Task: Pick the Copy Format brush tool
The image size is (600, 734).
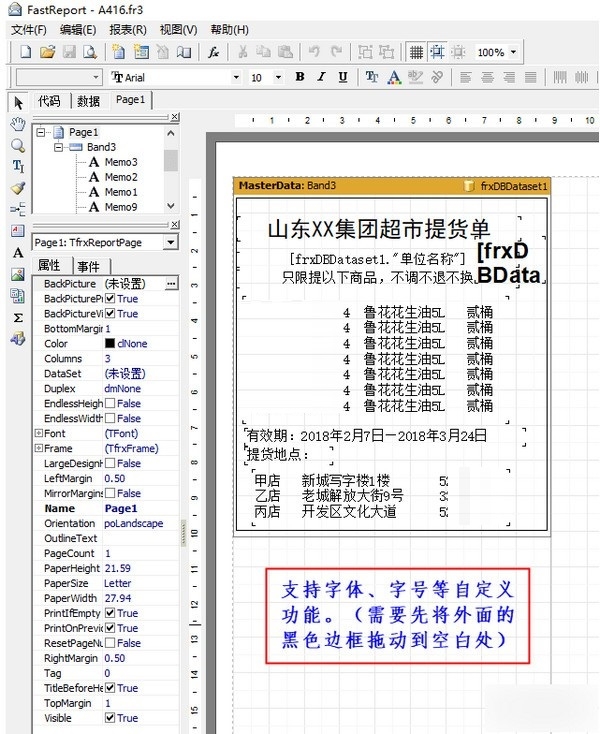Action: pyautogui.click(x=17, y=187)
